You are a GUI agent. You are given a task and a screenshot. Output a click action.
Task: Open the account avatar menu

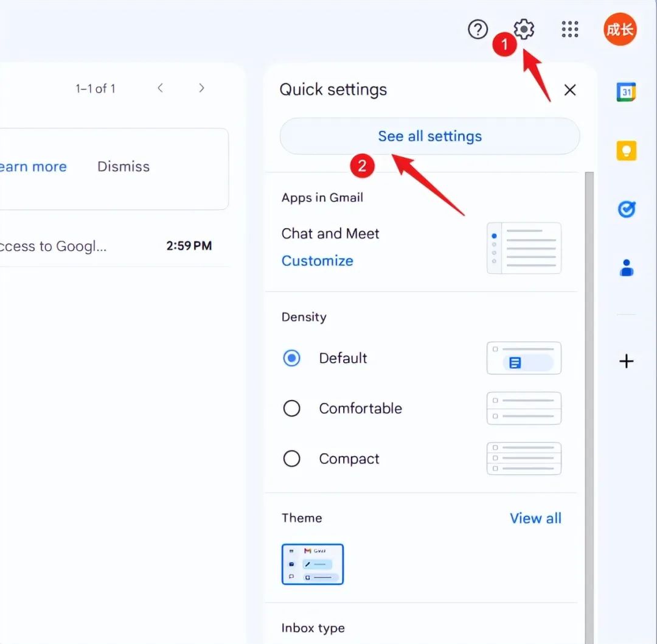(620, 29)
